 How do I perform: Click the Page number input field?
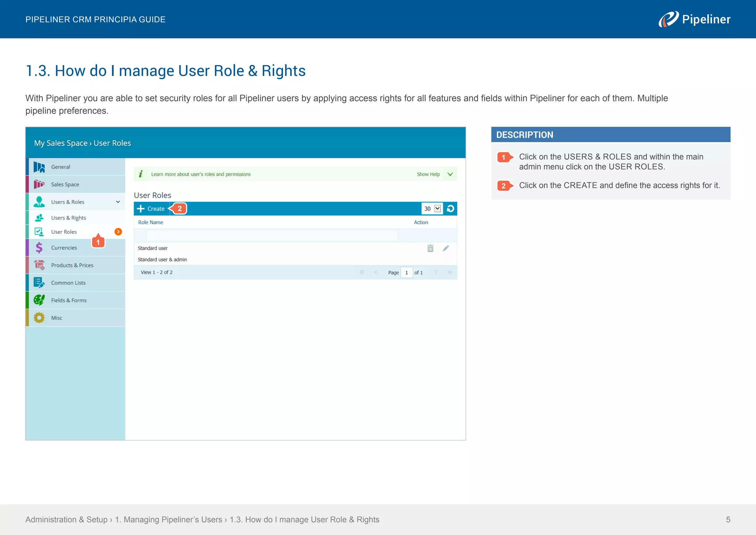tap(407, 273)
